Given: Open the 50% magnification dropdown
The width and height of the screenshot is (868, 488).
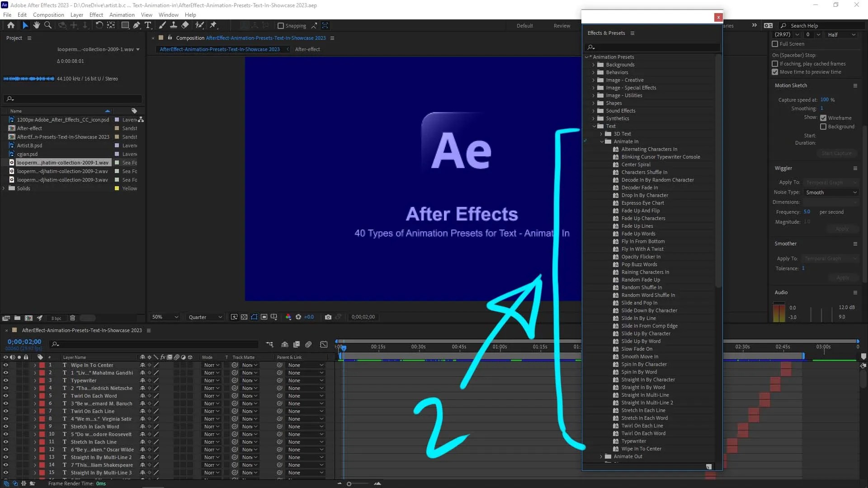Looking at the screenshot, I should tap(165, 317).
